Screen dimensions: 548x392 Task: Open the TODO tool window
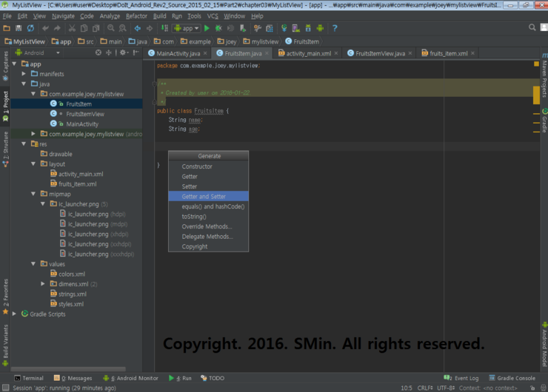pyautogui.click(x=213, y=378)
